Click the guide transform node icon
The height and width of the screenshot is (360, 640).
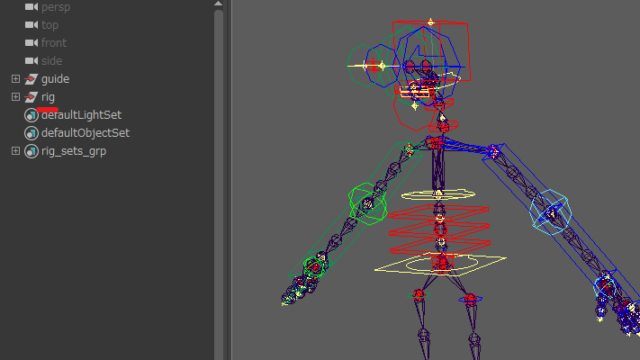[x=31, y=79]
